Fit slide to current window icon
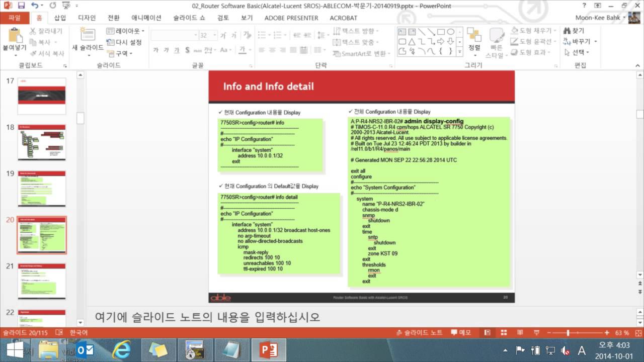 [637, 333]
